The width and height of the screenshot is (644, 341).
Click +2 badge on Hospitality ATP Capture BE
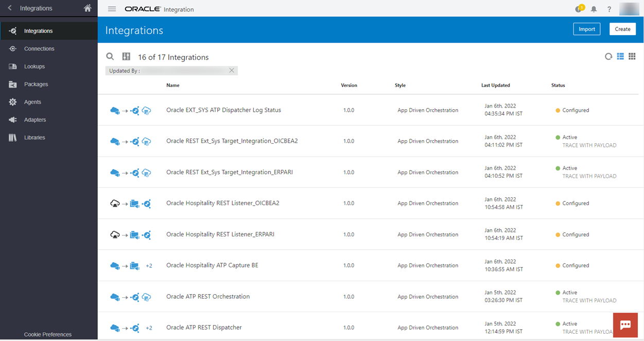[x=149, y=266]
